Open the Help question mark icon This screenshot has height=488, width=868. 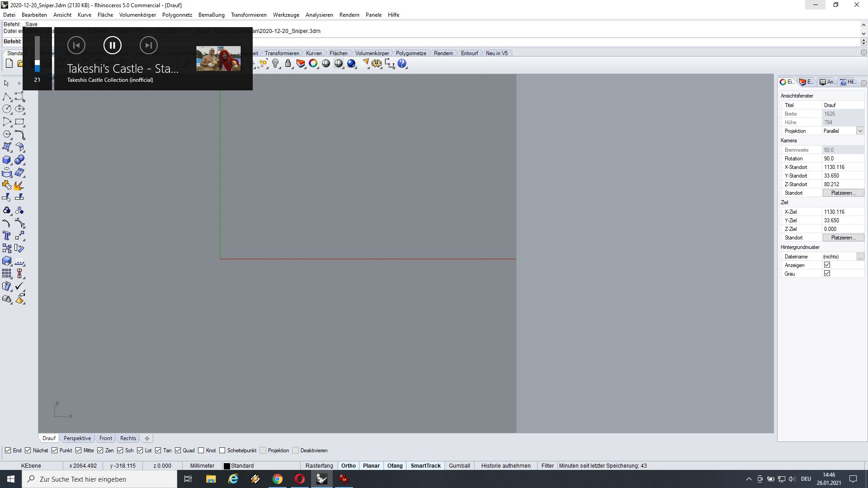(402, 64)
